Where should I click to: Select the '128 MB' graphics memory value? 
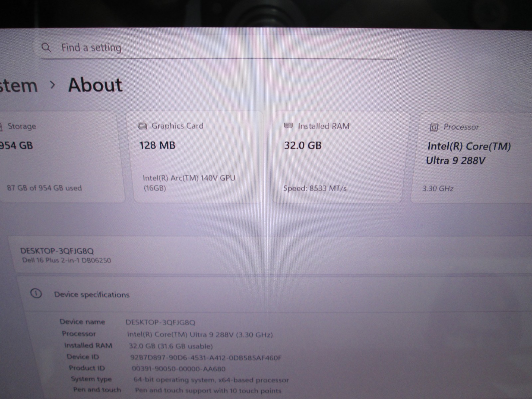pyautogui.click(x=157, y=145)
